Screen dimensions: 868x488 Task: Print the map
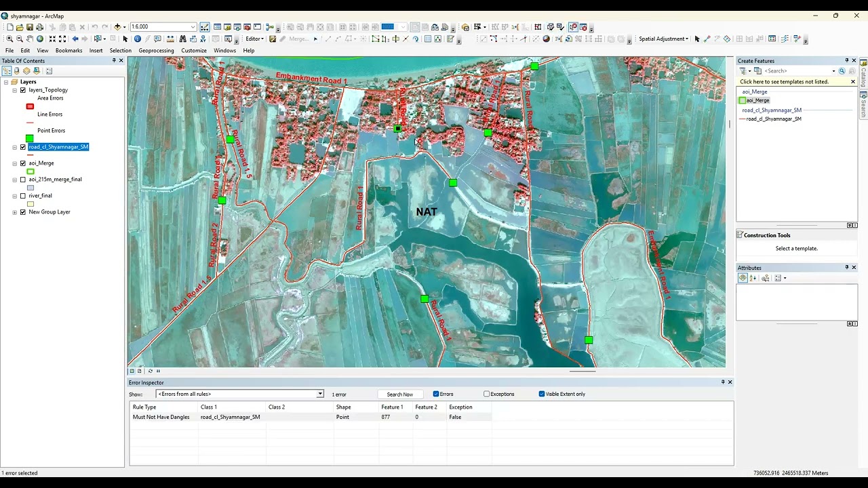click(39, 27)
